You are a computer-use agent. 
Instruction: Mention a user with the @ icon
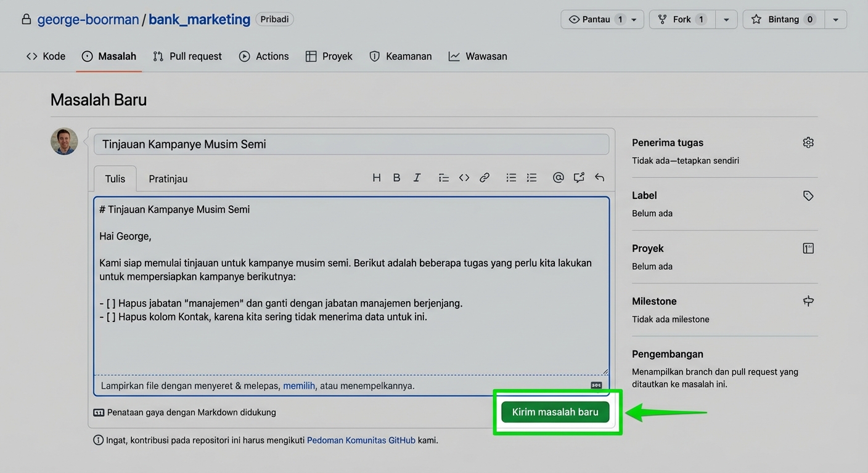click(558, 177)
